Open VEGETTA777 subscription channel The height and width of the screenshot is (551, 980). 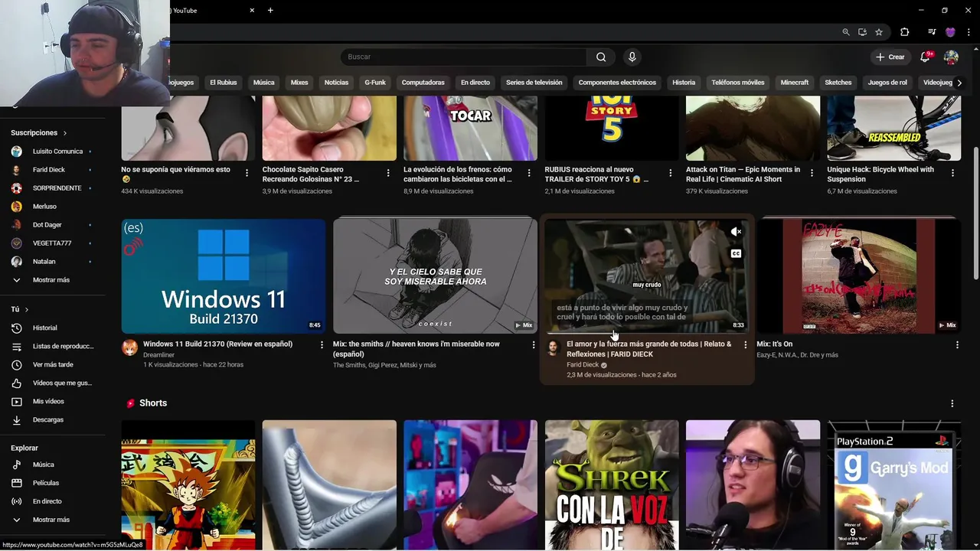click(53, 243)
